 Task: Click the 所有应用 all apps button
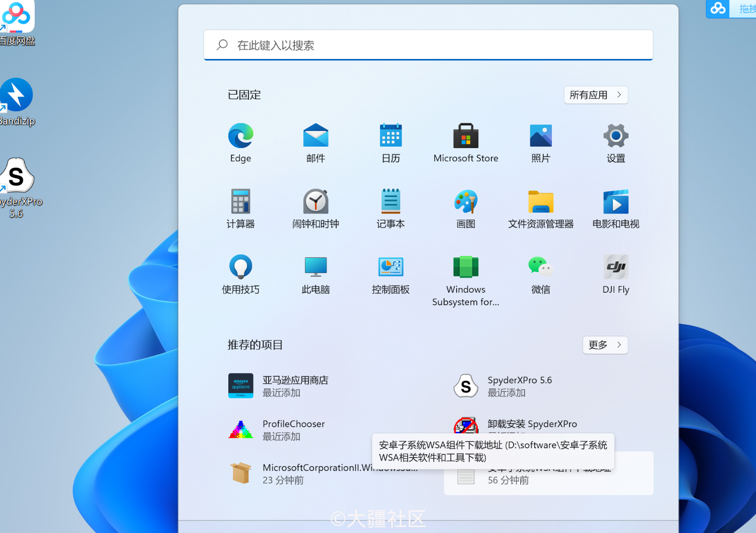click(596, 95)
